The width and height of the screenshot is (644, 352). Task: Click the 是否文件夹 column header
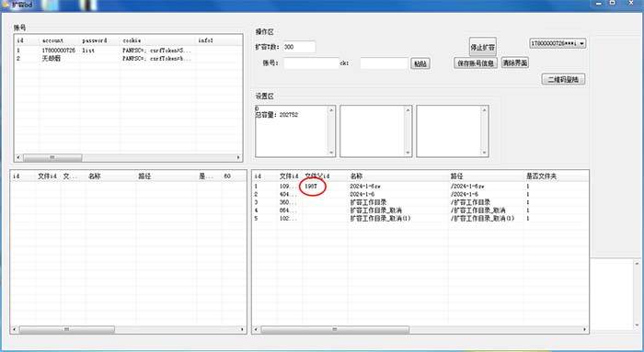pos(541,176)
